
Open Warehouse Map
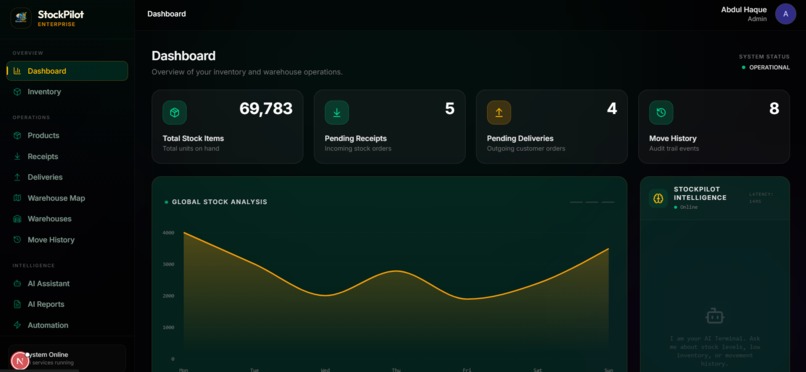coord(67,198)
